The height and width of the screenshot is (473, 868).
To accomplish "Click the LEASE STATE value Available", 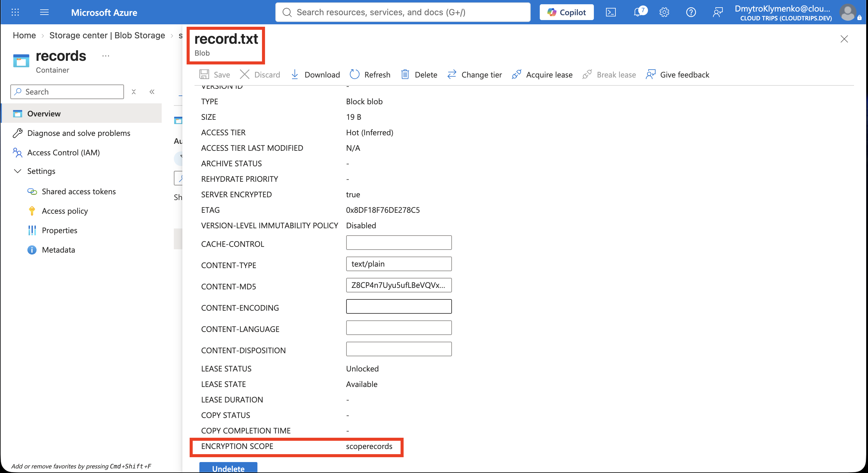I will point(362,384).
